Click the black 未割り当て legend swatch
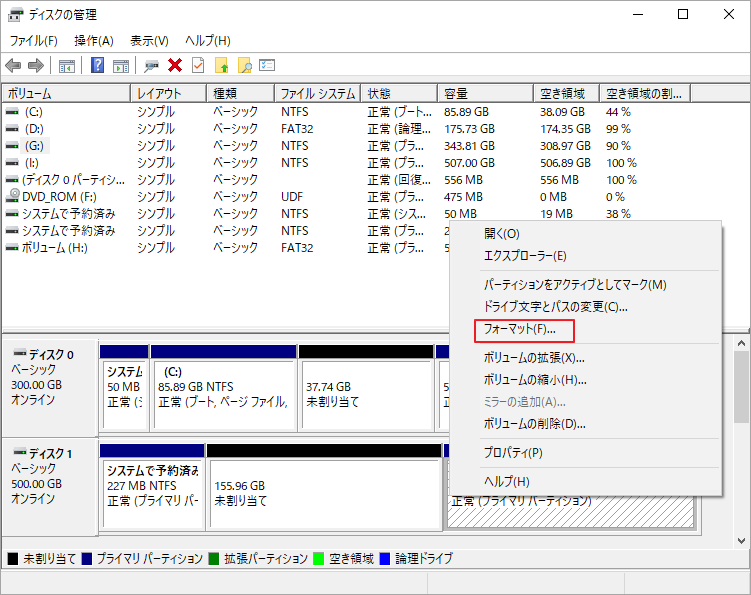751x595 pixels. 13,559
